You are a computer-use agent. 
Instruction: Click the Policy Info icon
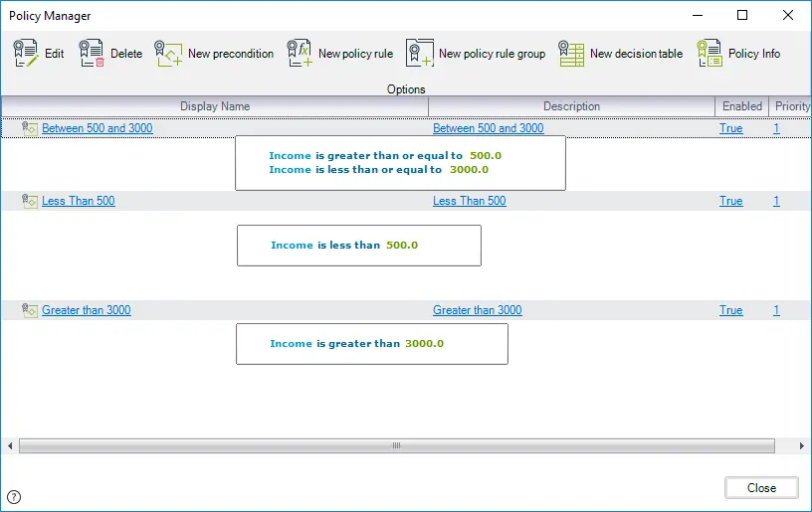click(710, 53)
